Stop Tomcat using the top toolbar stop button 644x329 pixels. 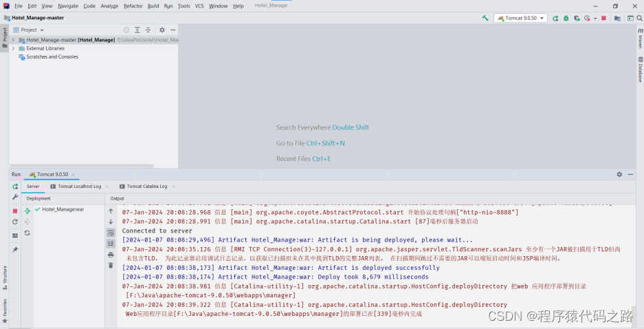[x=603, y=18]
